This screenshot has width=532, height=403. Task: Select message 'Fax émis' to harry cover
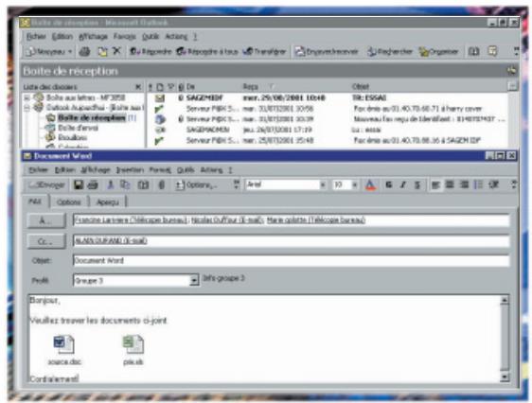tap(328, 109)
